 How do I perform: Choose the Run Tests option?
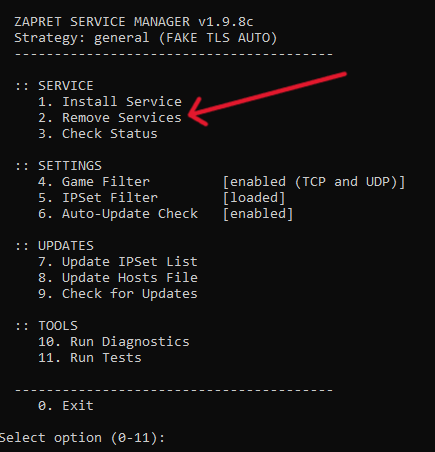(x=90, y=357)
